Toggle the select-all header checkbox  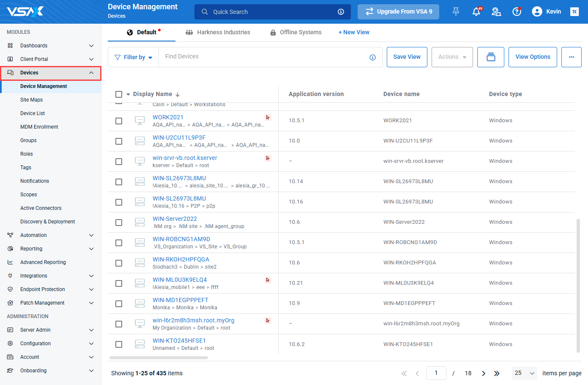[x=119, y=94]
